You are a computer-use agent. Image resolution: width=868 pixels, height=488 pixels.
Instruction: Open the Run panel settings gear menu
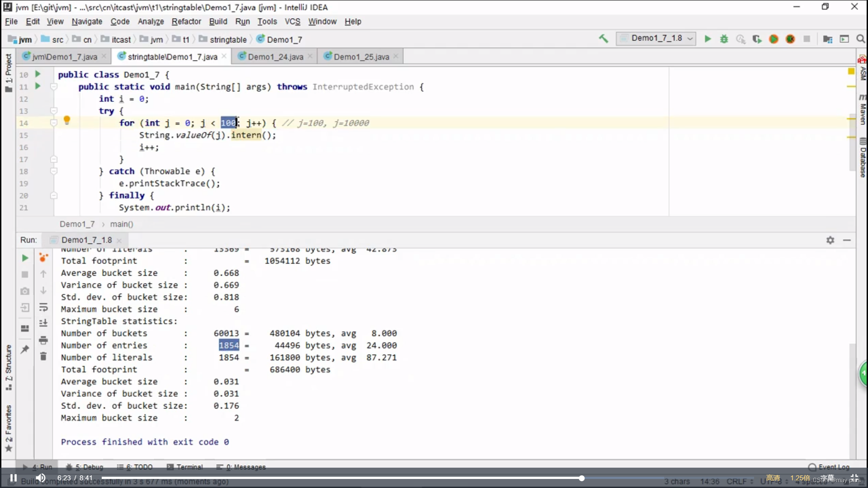tap(830, 240)
